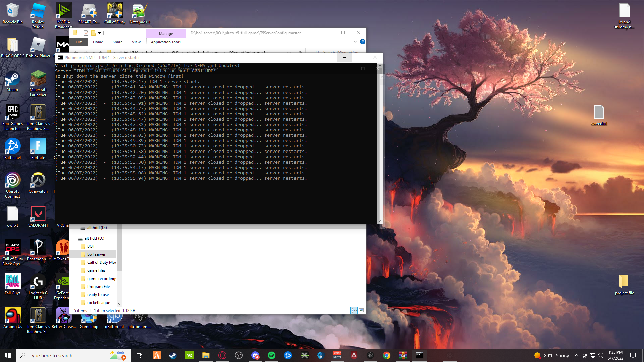Switch File Explorer to large icons view
Screen dimensions: 644x362
point(361,310)
